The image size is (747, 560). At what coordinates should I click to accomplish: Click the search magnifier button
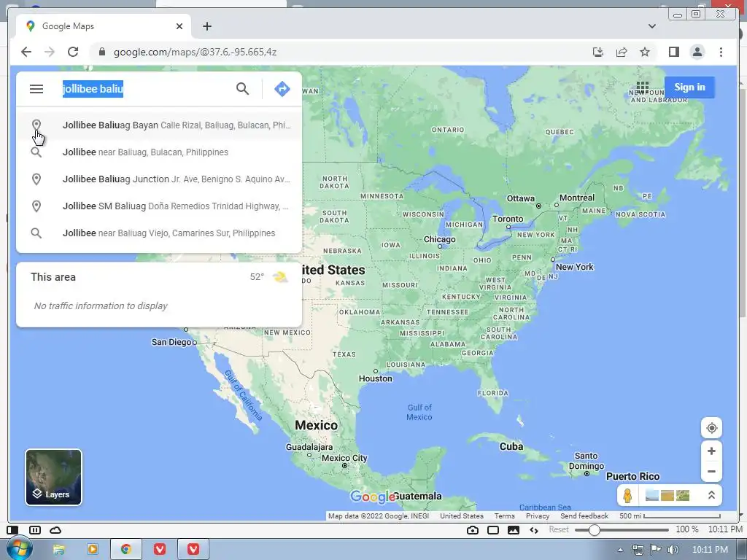[242, 88]
